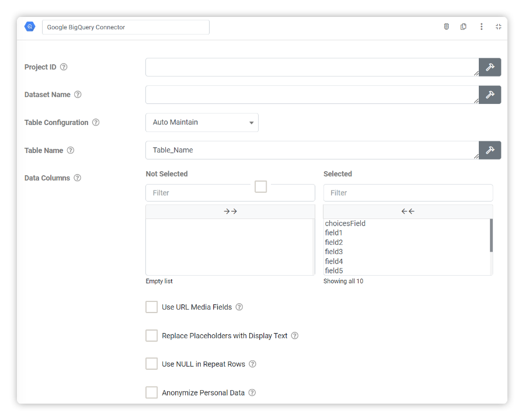This screenshot has height=420, width=522.
Task: Show help for Table Name
Action: pos(71,150)
